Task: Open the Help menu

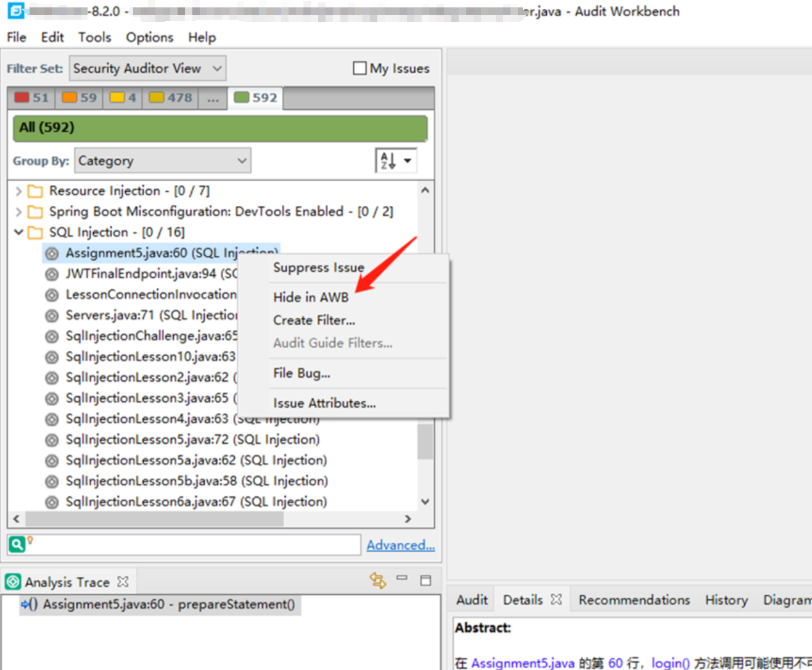Action: [x=202, y=38]
